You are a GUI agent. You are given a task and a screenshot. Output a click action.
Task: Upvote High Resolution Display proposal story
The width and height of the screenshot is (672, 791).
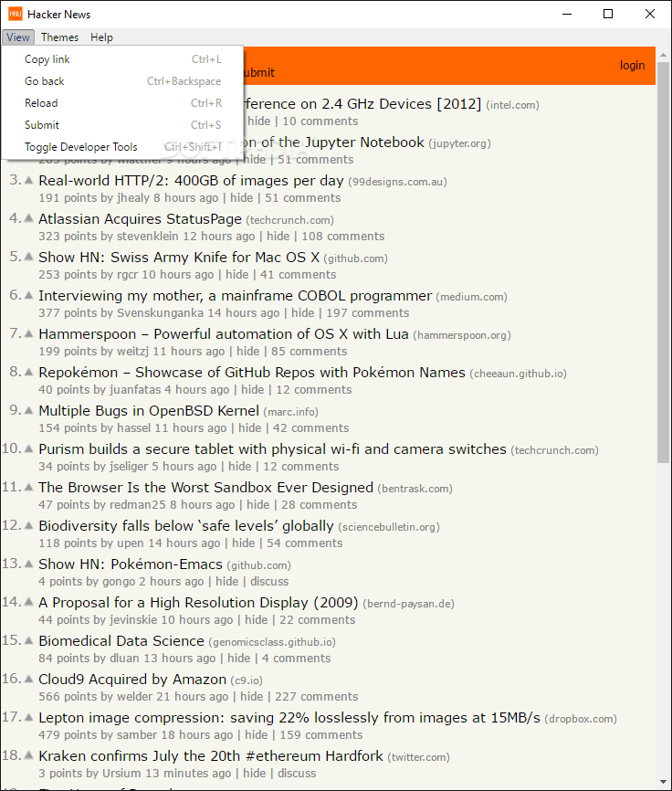click(29, 601)
